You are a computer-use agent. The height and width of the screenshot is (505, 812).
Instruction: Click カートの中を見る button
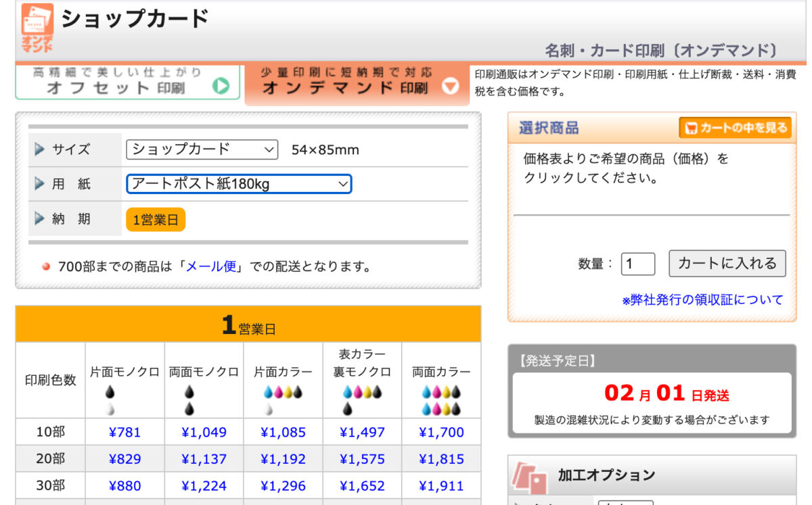(x=735, y=128)
